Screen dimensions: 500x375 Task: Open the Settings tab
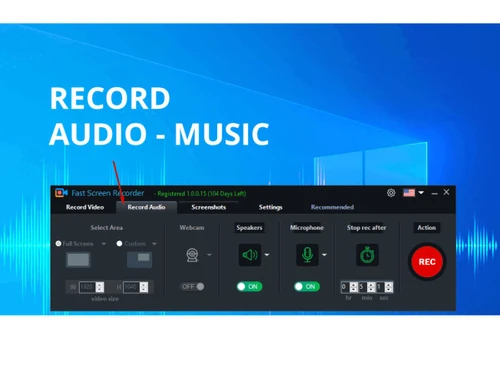[x=270, y=207]
